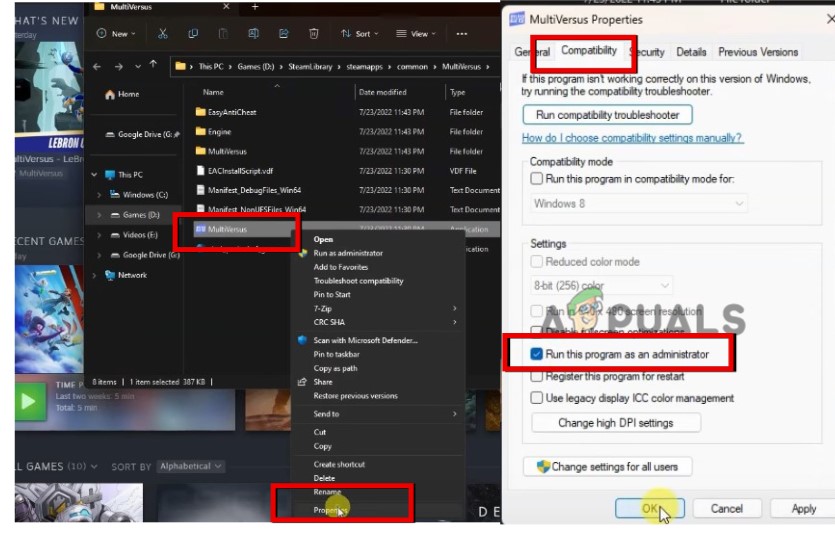This screenshot has height=540, width=835.
Task: Open the New dropdown in Explorer
Action: (x=117, y=34)
